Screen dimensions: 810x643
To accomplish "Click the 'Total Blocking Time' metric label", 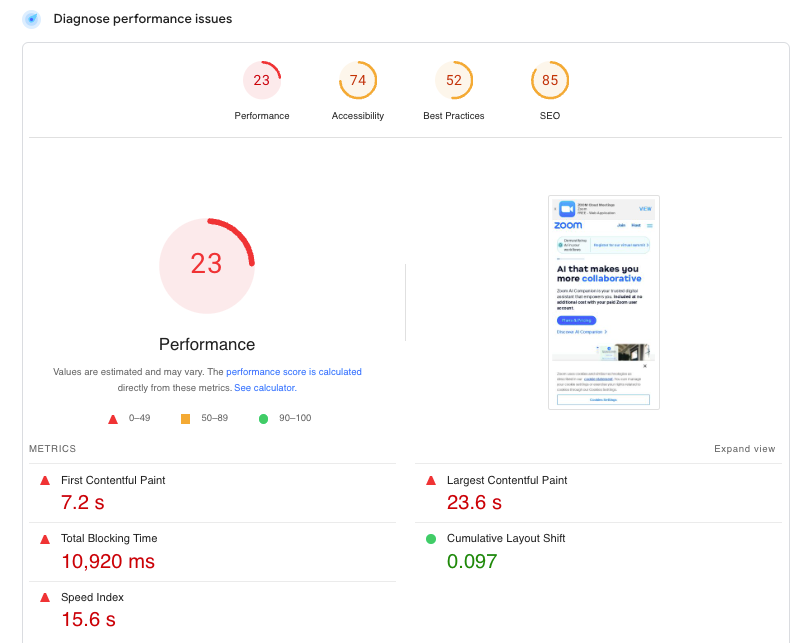I will (109, 538).
